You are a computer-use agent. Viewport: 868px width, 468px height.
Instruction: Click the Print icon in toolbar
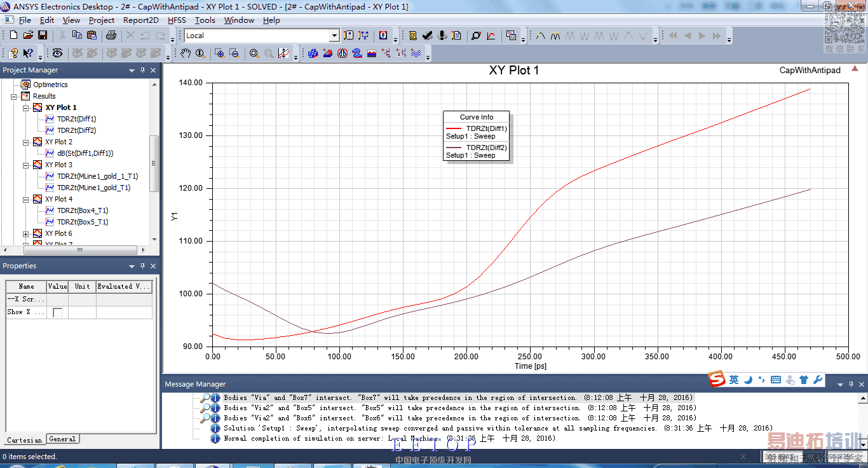click(111, 36)
